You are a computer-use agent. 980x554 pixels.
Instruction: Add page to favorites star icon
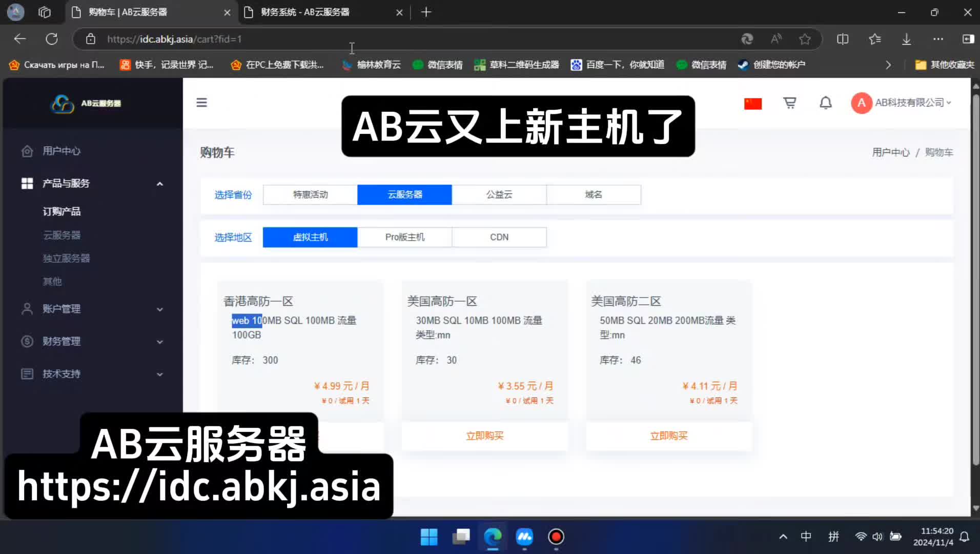click(805, 39)
